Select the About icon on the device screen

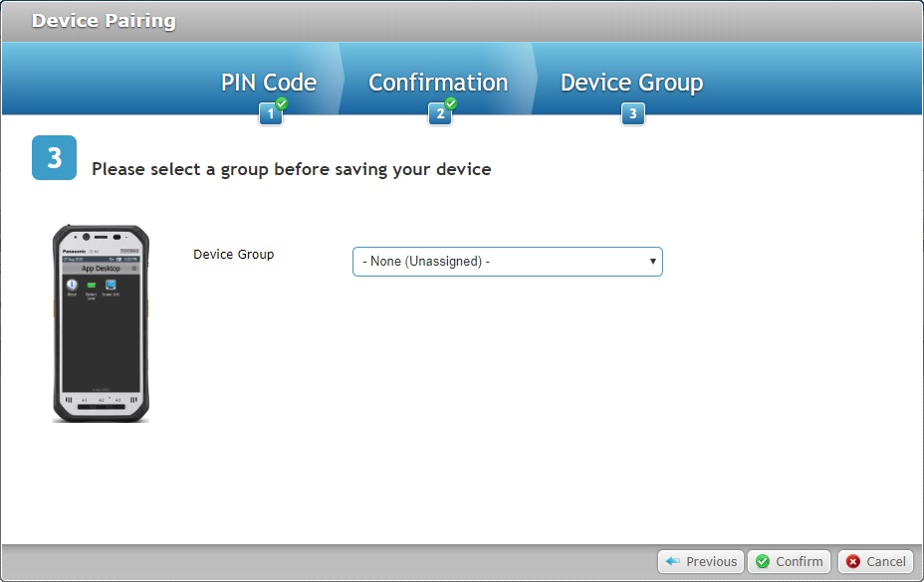[x=72, y=285]
